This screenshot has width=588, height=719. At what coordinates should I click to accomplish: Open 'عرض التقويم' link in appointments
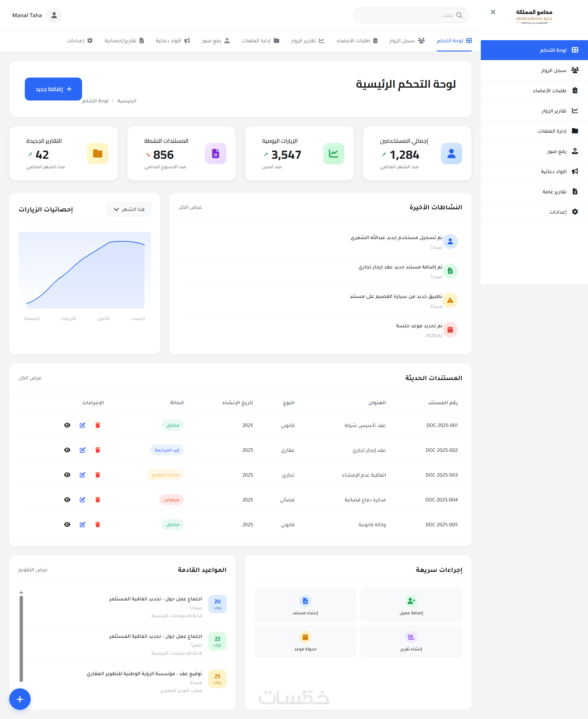[x=33, y=569]
